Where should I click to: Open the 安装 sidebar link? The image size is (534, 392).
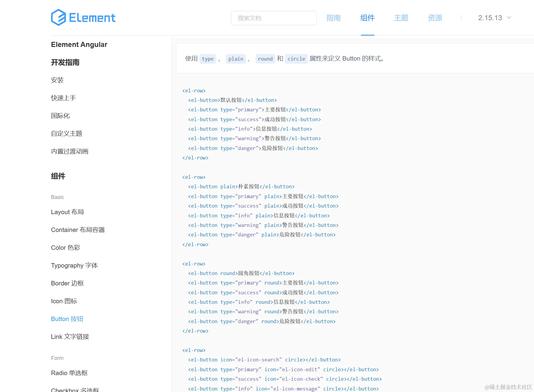tap(57, 80)
